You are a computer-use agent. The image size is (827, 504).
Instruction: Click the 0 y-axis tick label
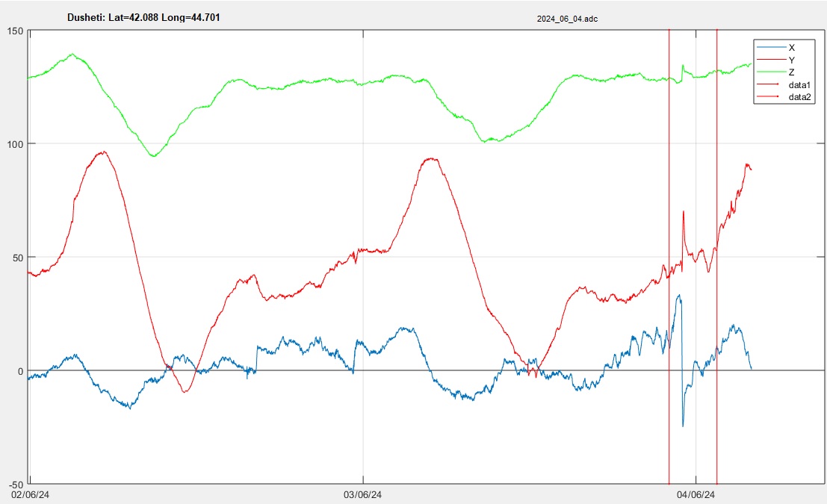(20, 371)
